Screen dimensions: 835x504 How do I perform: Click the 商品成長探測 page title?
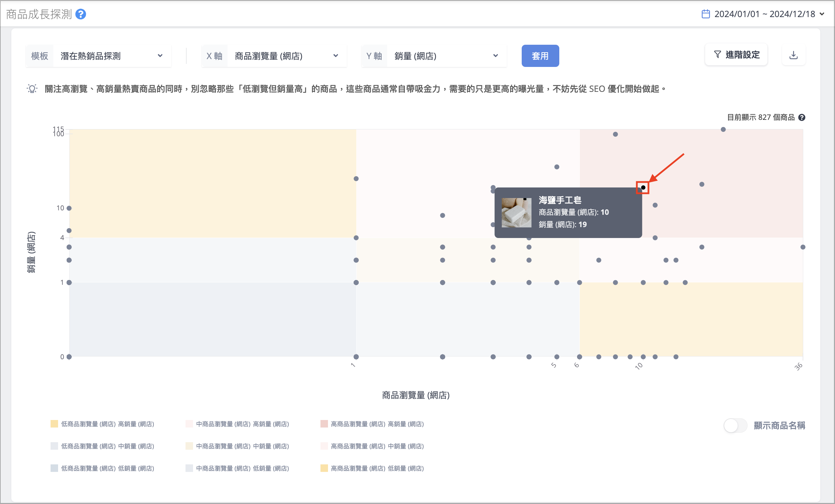(39, 14)
